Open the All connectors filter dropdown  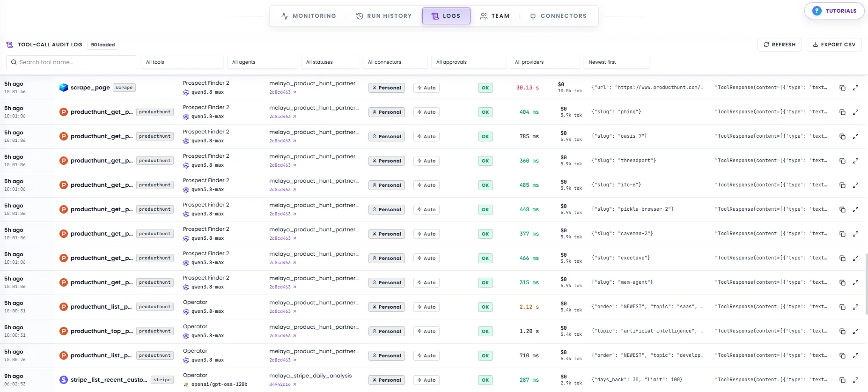coord(395,62)
